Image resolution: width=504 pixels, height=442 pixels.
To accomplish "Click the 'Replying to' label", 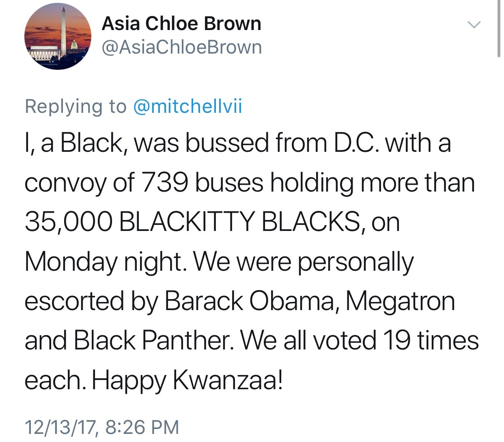I will [x=75, y=106].
